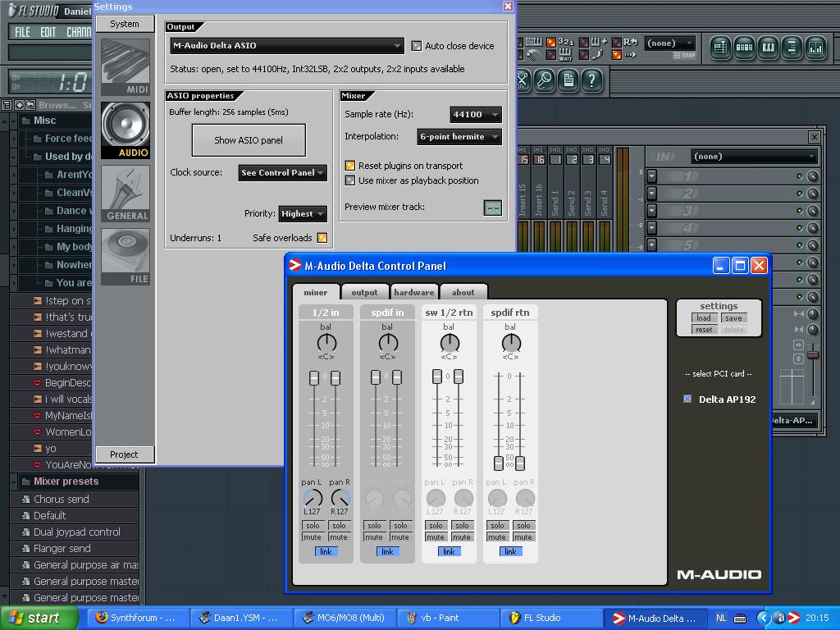Open the Priority Highest dropdown
Viewport: 840px width, 630px height.
point(303,214)
